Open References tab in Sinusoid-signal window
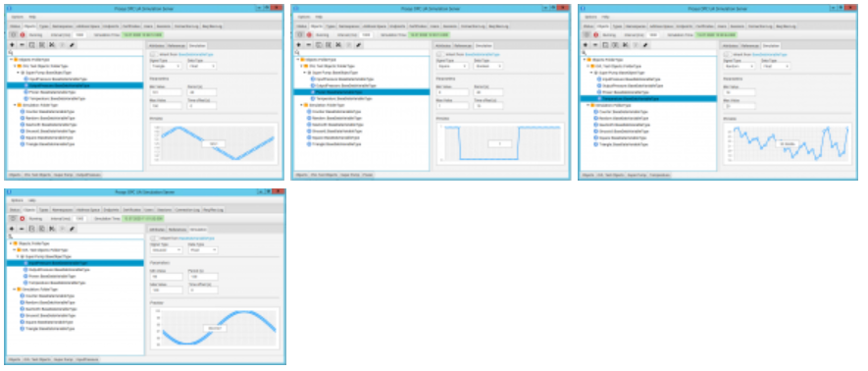Image resolution: width=868 pixels, height=371 pixels. tap(178, 230)
